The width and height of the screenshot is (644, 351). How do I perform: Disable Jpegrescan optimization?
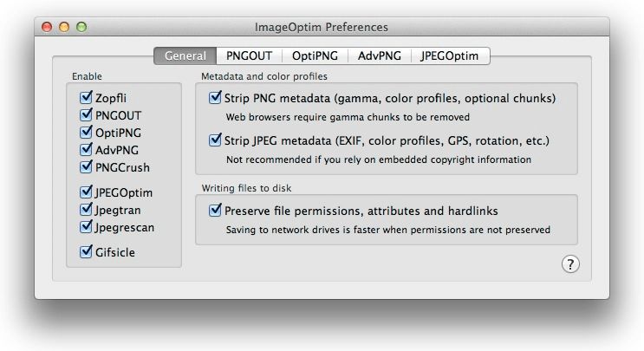pyautogui.click(x=86, y=227)
